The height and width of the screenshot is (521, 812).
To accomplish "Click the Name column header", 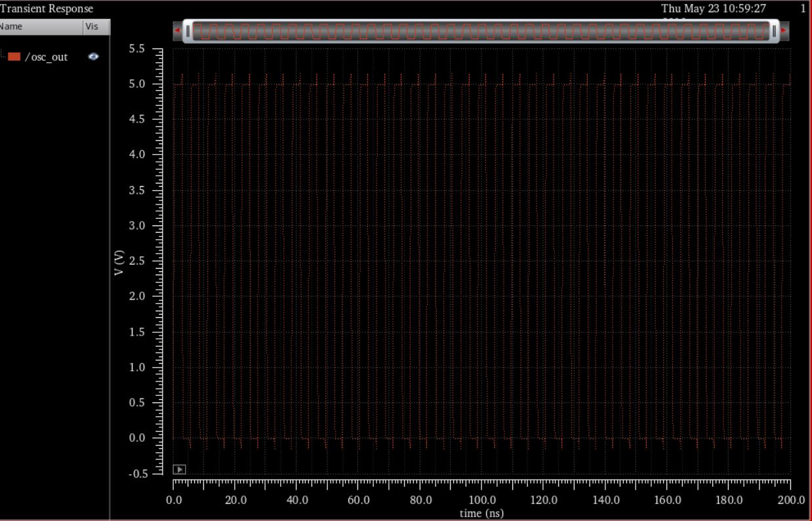I will pyautogui.click(x=11, y=27).
